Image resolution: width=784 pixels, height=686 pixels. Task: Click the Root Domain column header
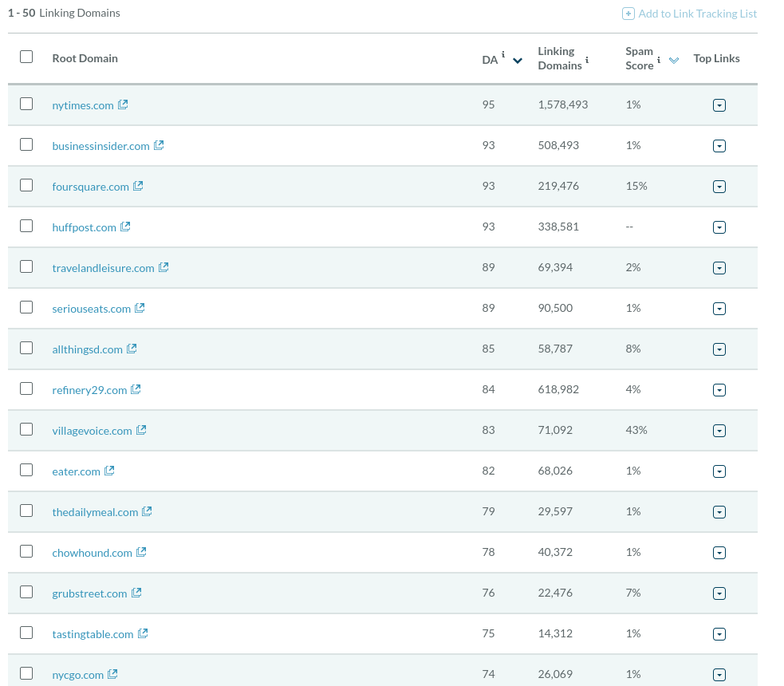[x=85, y=58]
